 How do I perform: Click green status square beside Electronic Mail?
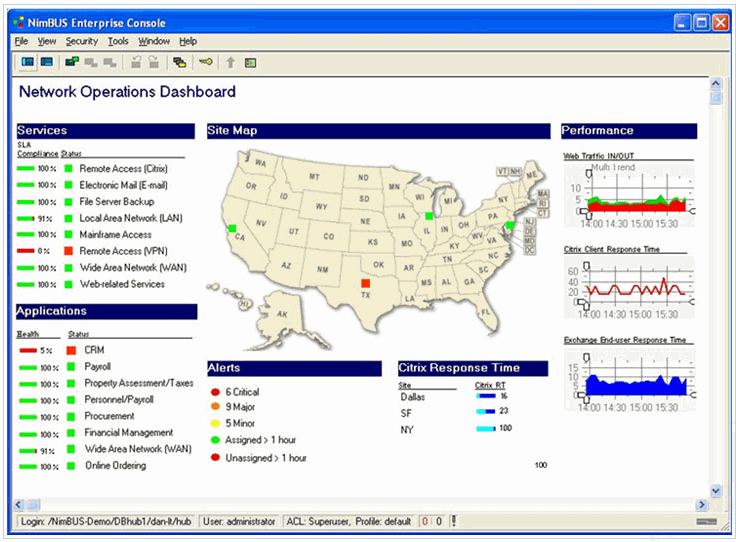(69, 185)
